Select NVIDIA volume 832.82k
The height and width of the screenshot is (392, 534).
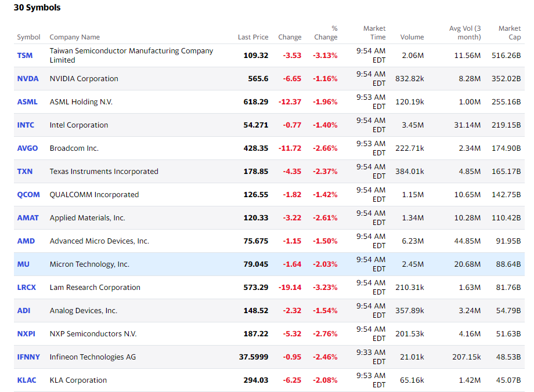[x=410, y=79]
